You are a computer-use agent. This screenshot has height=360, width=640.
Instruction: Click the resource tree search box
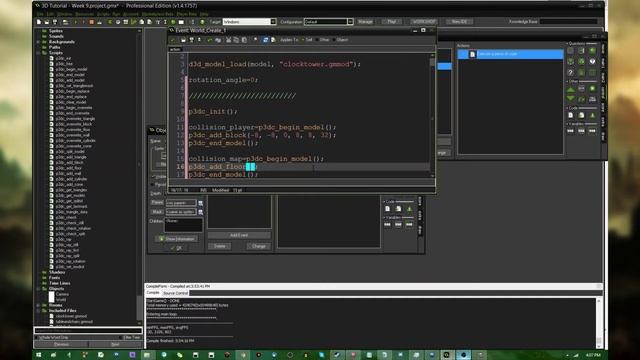point(88,331)
